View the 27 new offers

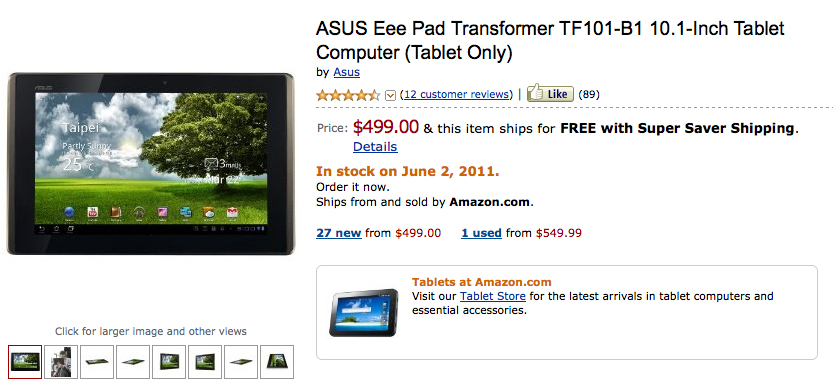(339, 233)
